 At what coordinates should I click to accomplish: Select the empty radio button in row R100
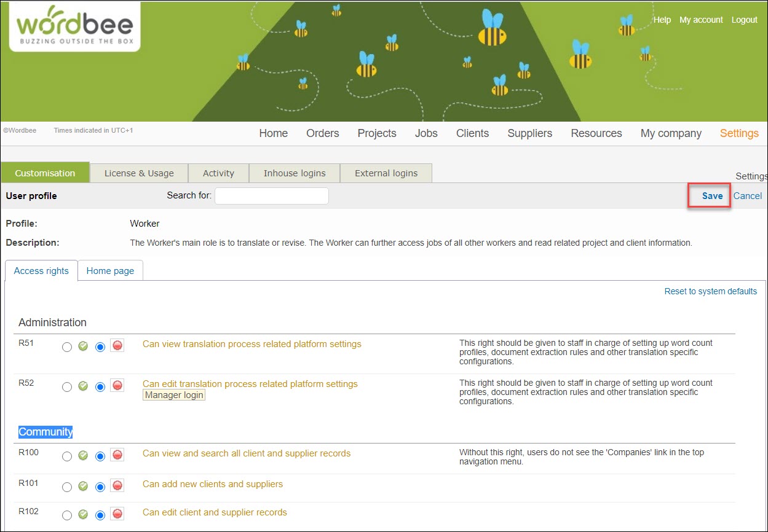pos(67,456)
